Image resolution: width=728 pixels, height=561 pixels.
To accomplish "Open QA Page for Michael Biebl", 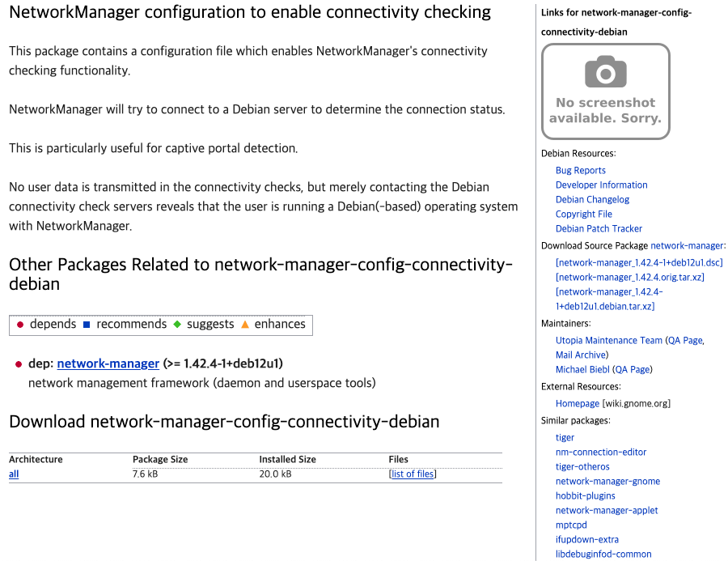I will 633,369.
